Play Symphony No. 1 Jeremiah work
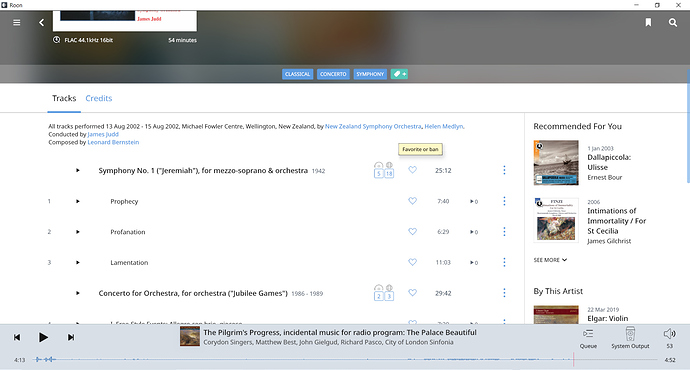This screenshot has width=690, height=370. click(77, 170)
